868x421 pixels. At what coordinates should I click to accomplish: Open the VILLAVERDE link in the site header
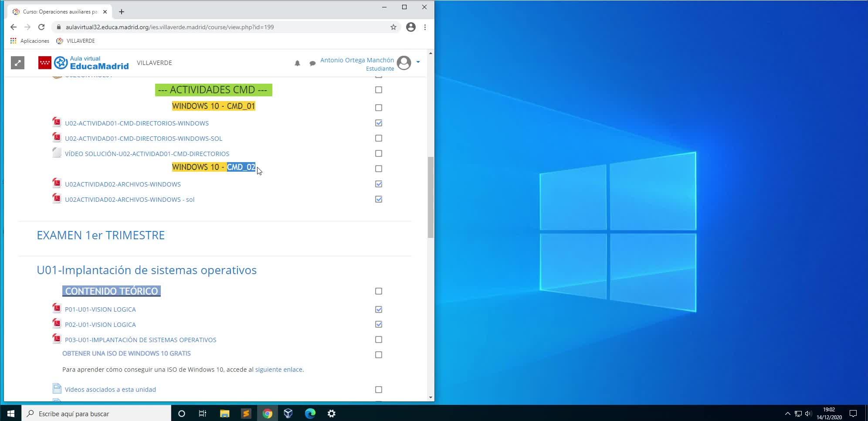pyautogui.click(x=154, y=63)
